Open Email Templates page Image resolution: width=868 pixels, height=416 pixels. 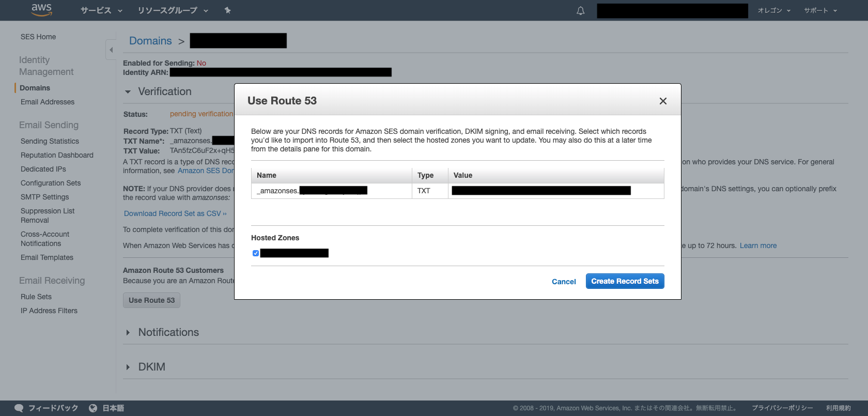pyautogui.click(x=47, y=257)
